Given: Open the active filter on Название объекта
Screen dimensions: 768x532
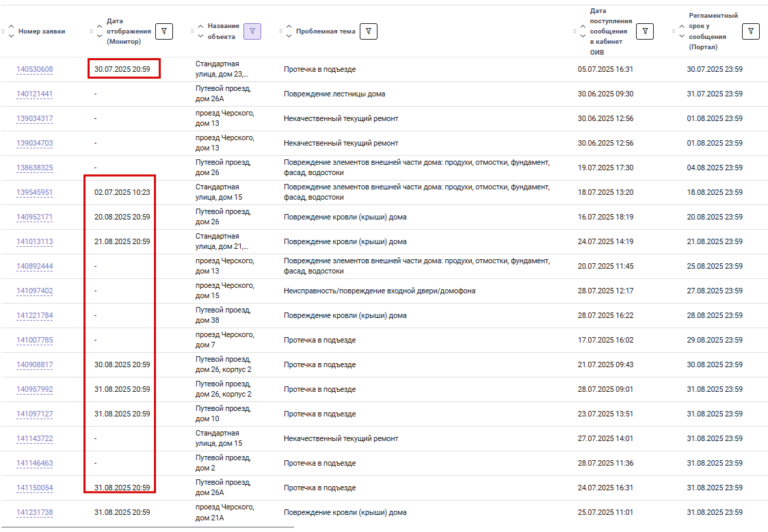Looking at the screenshot, I should click(252, 31).
